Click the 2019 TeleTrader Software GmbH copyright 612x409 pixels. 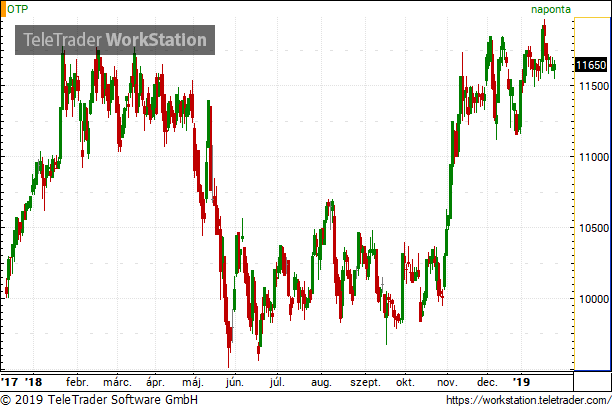click(99, 400)
